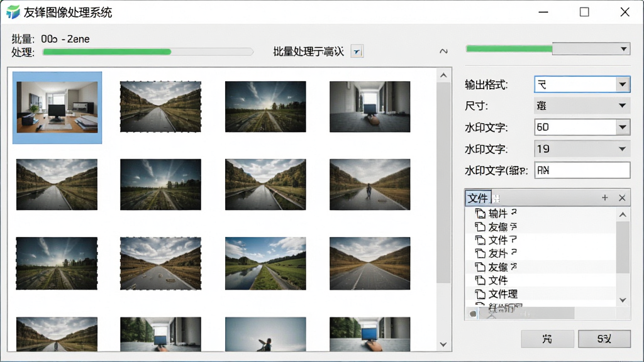Click the small arrow icon beside 批量处理
Screen dimensions: 644x362
[357, 52]
